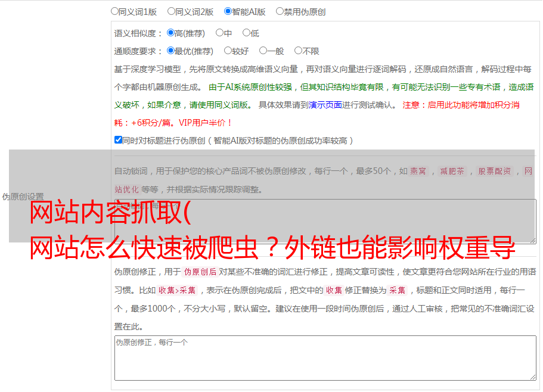Click the 收集>采集 example tag
This screenshot has height=392, width=543.
[177, 290]
